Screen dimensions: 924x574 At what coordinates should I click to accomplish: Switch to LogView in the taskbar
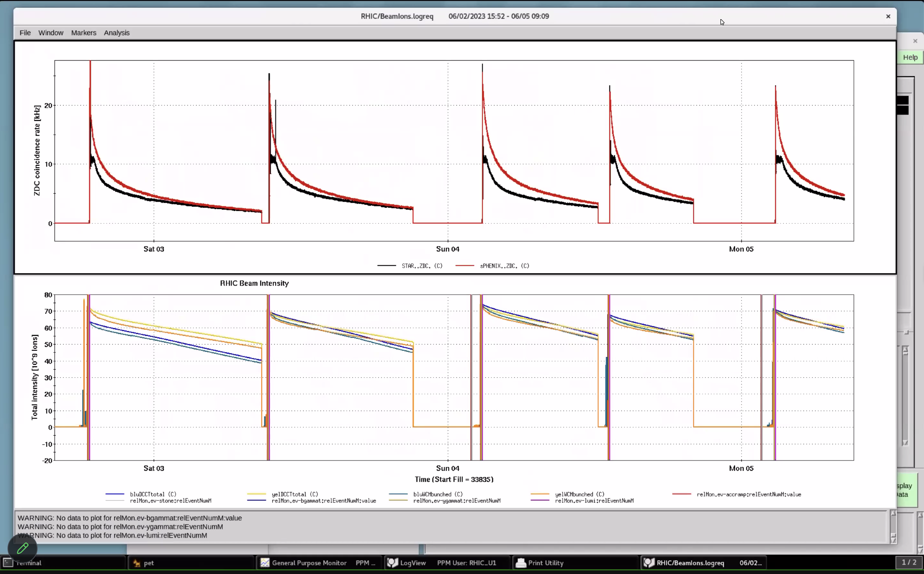pos(447,563)
